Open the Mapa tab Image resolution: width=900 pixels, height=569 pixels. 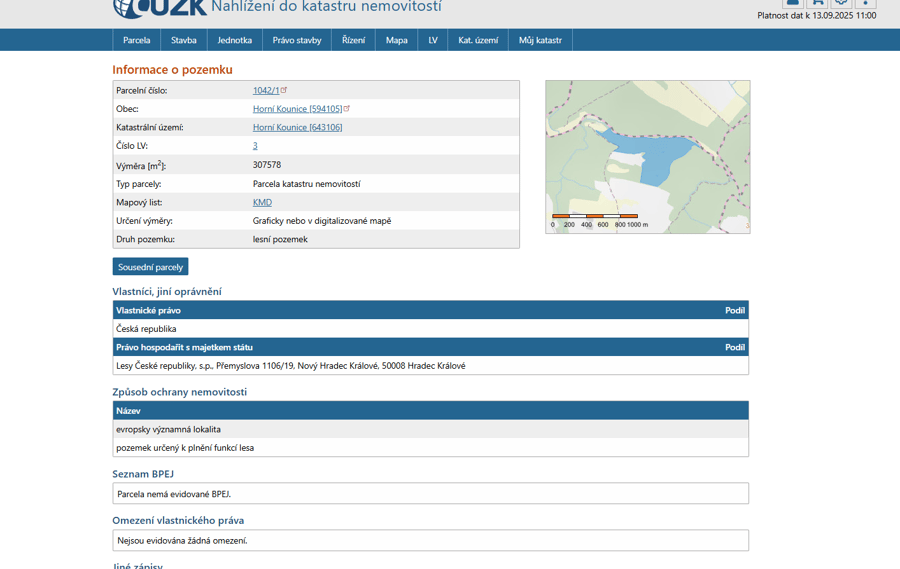coord(396,40)
